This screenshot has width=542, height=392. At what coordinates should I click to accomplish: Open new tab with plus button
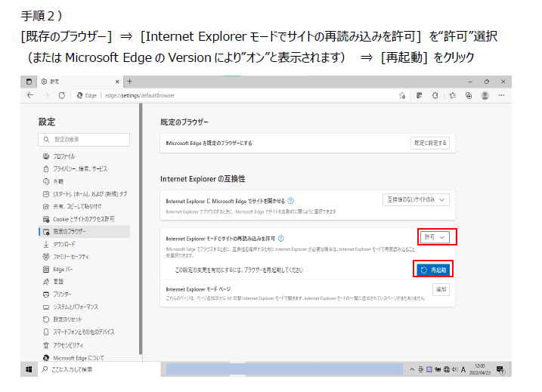(130, 82)
